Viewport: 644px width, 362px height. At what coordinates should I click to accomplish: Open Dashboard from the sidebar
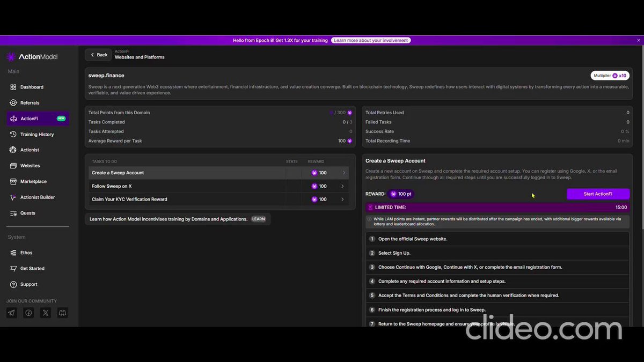tap(38, 87)
